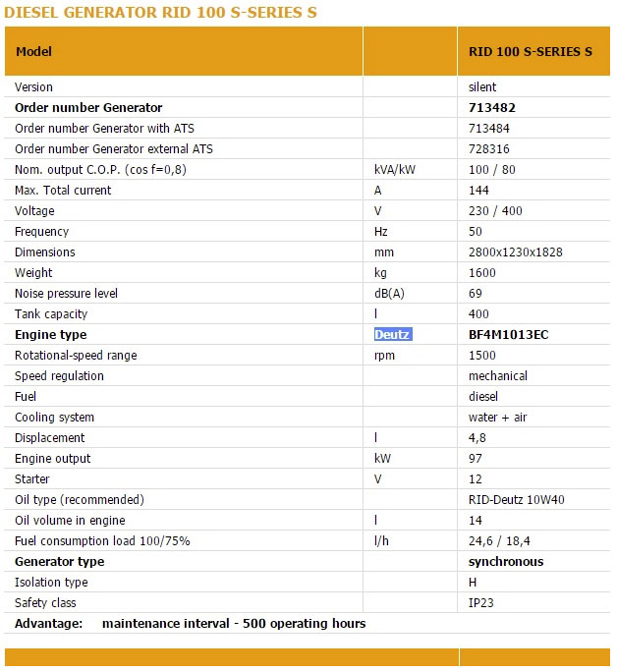This screenshot has width=617, height=672.
Task: Select the frequency value 50
Action: 476,232
